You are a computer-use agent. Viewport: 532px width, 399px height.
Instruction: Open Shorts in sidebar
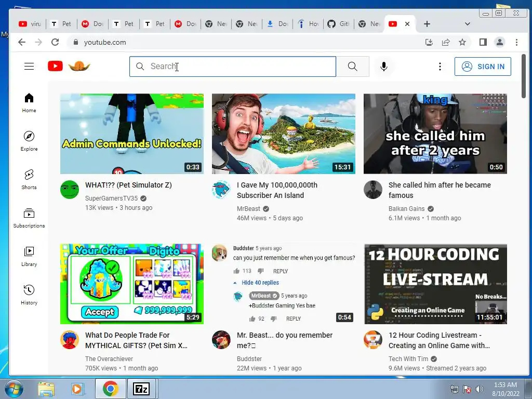[29, 179]
